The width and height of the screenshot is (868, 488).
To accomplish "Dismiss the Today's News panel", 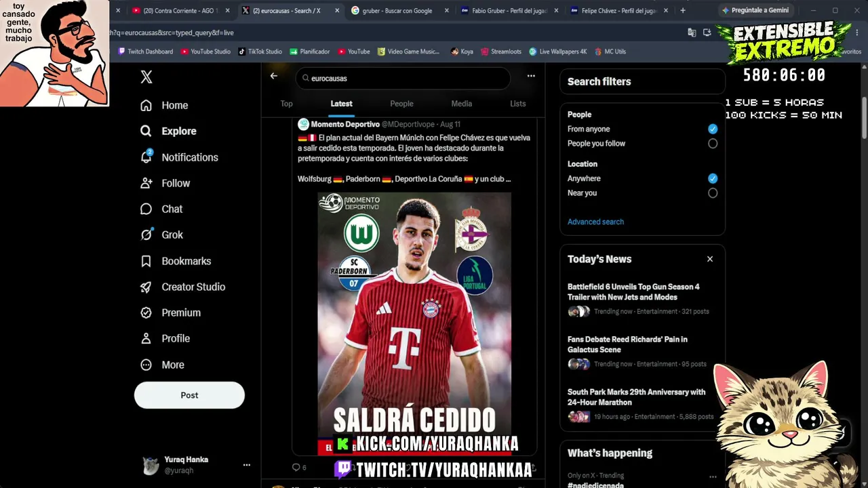I will click(710, 259).
